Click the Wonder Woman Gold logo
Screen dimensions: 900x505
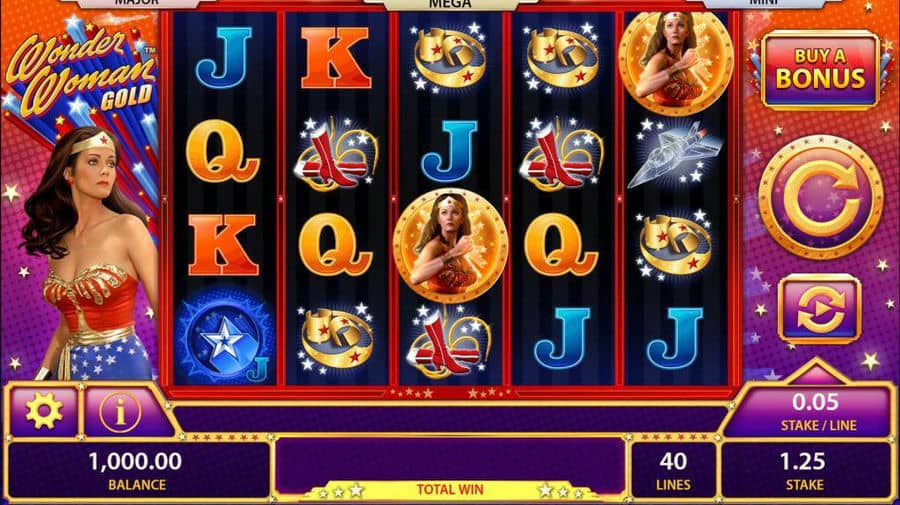tap(82, 70)
